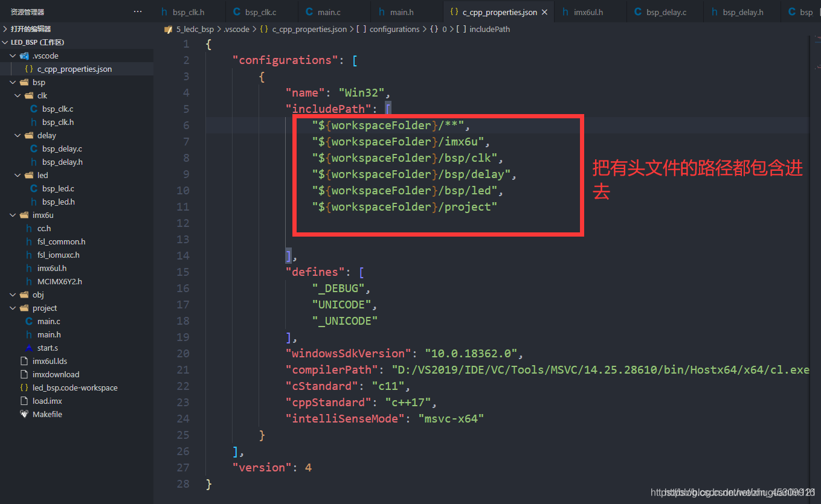This screenshot has height=504, width=821.
Task: Click the .vscode folder icon
Action: [x=24, y=56]
